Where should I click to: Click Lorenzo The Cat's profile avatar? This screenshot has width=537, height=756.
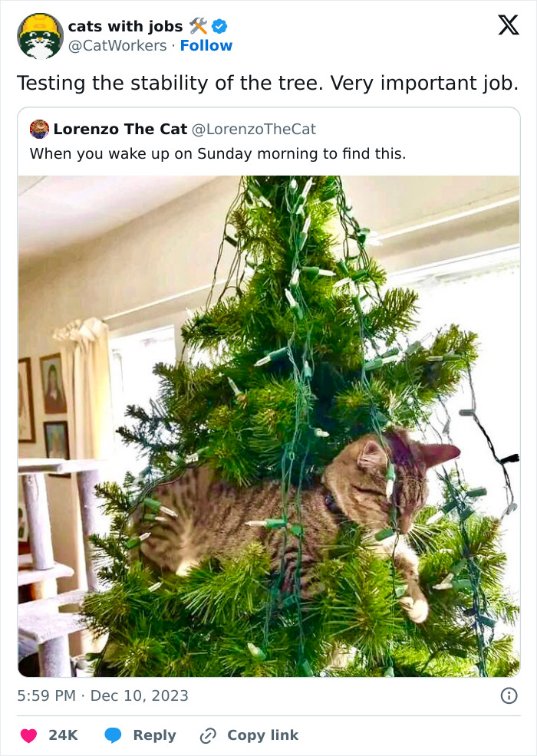(x=40, y=130)
